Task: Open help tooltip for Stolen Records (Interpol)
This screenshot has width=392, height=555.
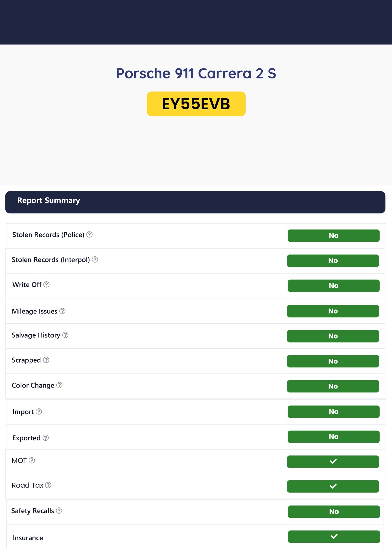Action: 95,259
